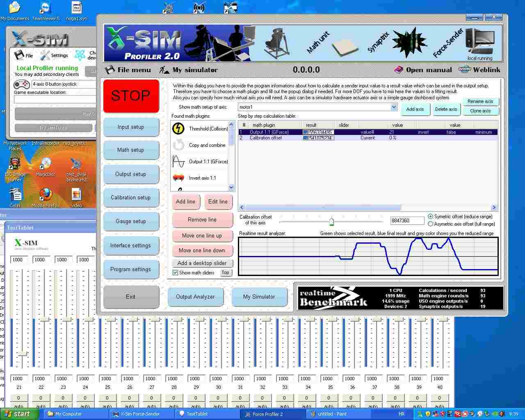Click the Remove line button
The width and height of the screenshot is (525, 420).
click(x=202, y=220)
